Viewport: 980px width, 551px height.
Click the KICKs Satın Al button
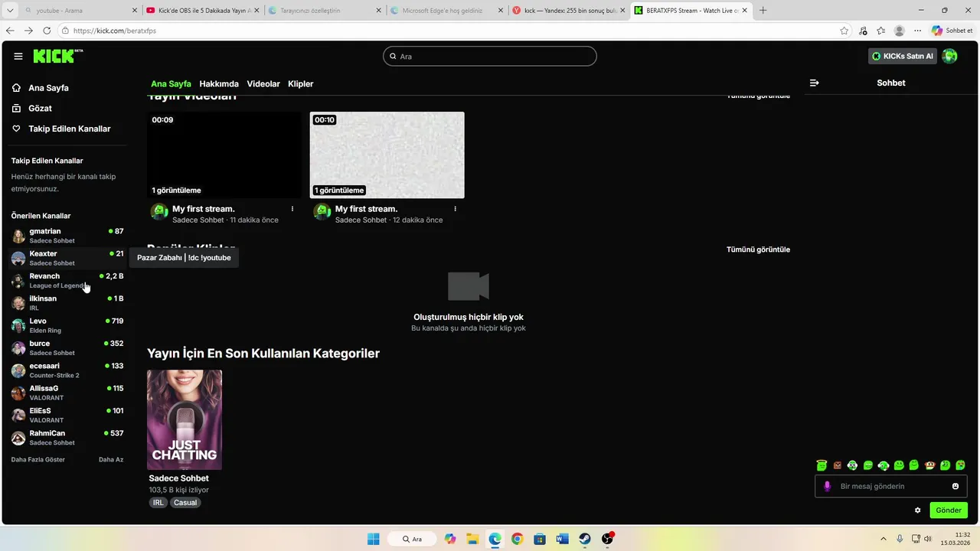[x=903, y=56]
